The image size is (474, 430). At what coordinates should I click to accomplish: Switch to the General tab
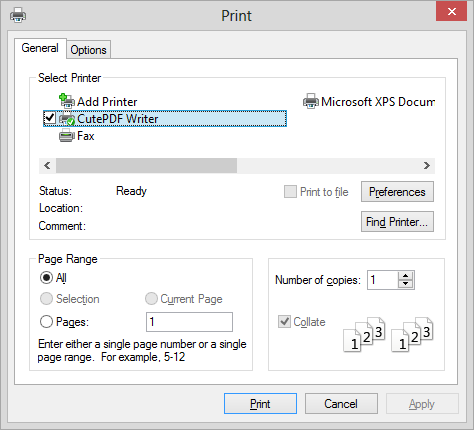(40, 48)
